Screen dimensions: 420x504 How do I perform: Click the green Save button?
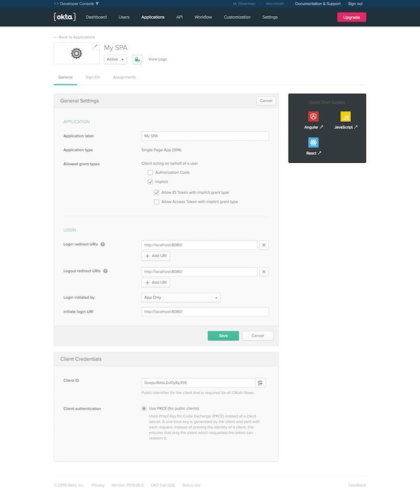[223, 335]
